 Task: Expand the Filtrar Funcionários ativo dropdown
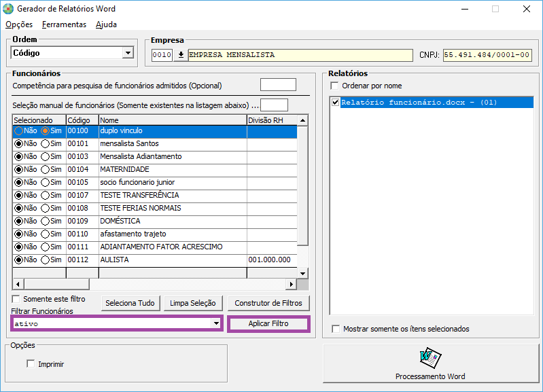(x=216, y=323)
